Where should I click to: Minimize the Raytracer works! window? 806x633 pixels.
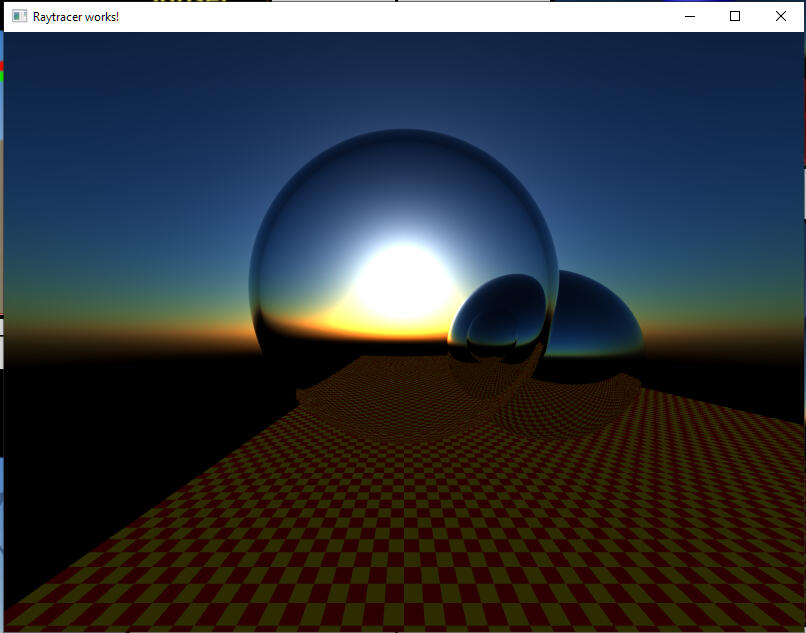pos(690,16)
